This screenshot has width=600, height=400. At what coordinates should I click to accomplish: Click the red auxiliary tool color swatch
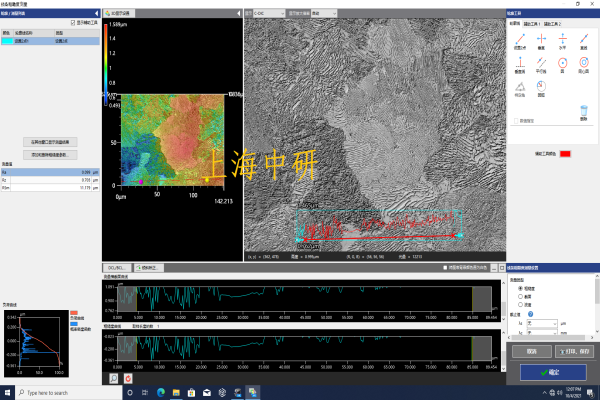pos(565,153)
